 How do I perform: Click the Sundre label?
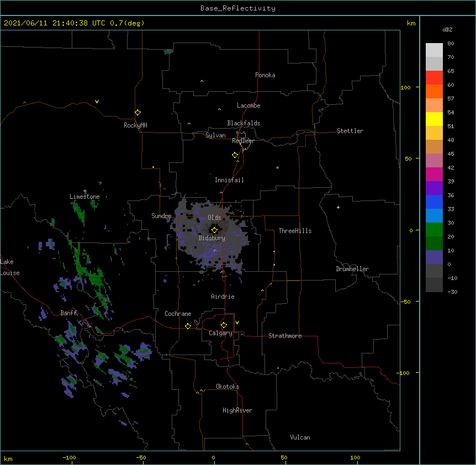[161, 216]
